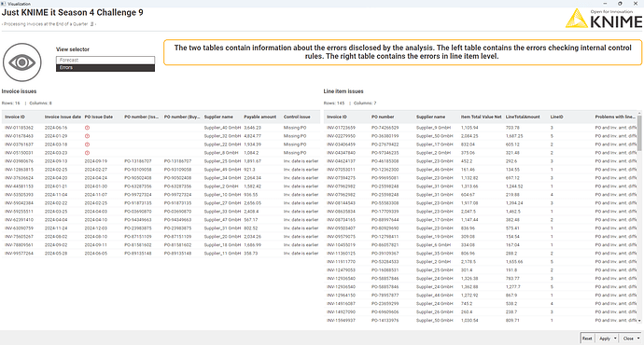Sort by Invoice issue date column header
Screen dimensions: 644x345
pos(63,117)
